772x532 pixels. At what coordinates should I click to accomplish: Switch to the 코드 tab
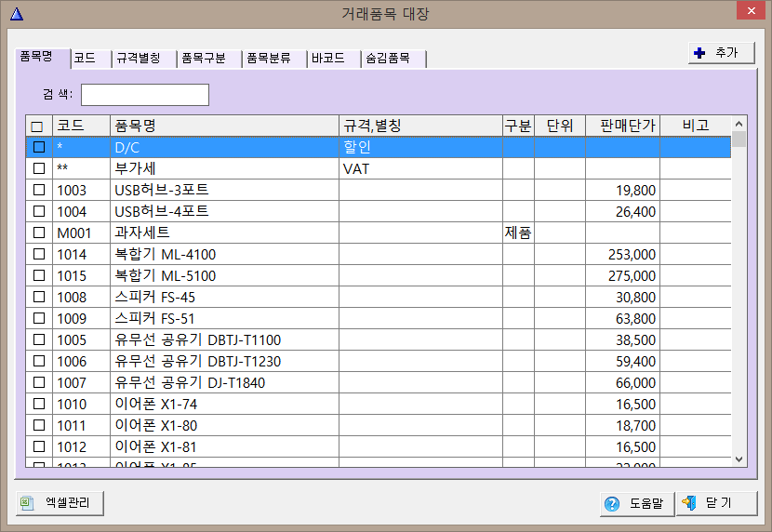pos(91,59)
